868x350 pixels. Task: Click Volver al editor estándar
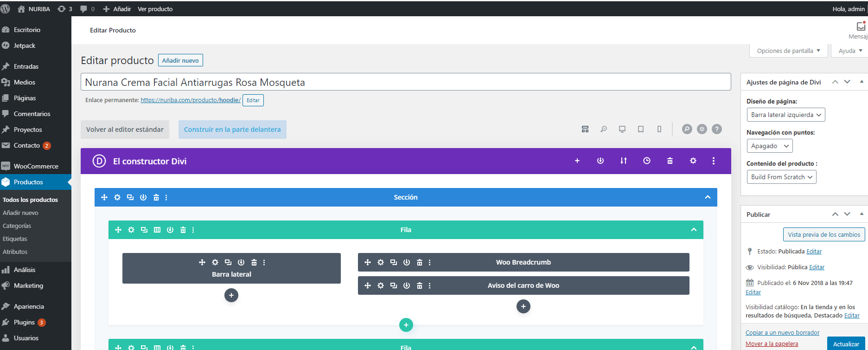click(x=125, y=130)
